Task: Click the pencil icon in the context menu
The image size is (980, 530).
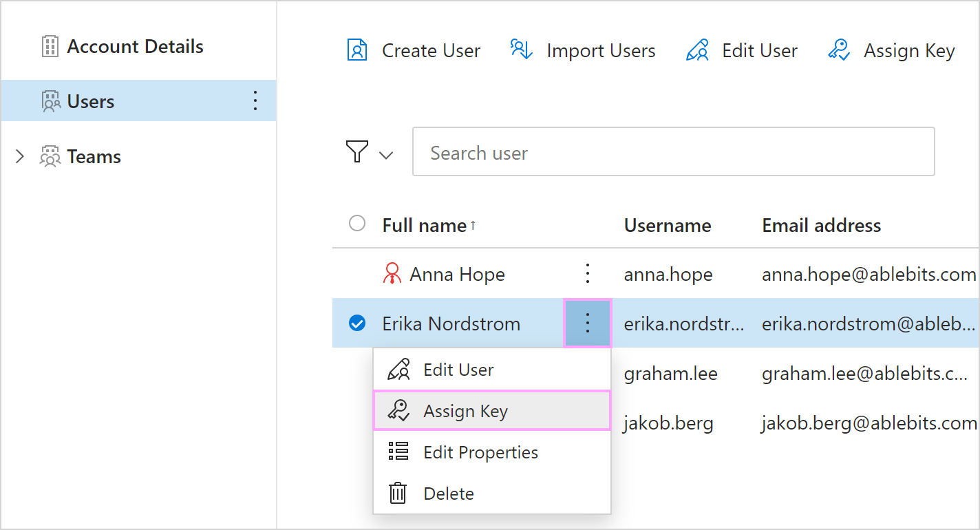Action: [x=399, y=369]
